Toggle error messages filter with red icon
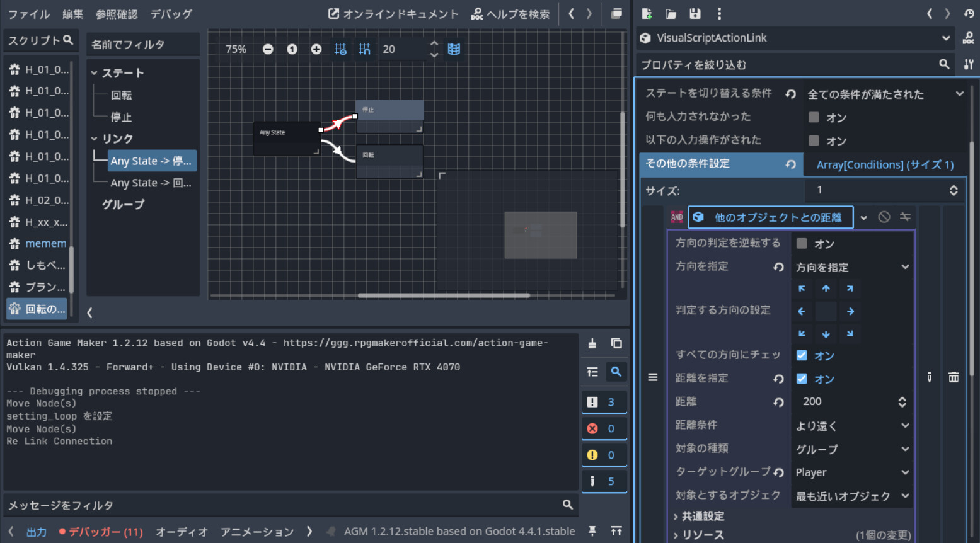Screen dimensions: 980x543 click(x=604, y=428)
